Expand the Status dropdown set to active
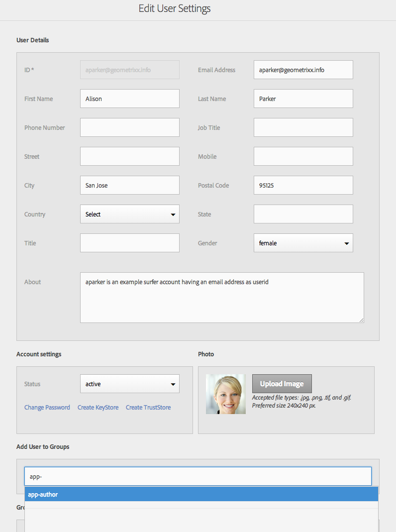This screenshot has height=532, width=396. click(x=129, y=384)
